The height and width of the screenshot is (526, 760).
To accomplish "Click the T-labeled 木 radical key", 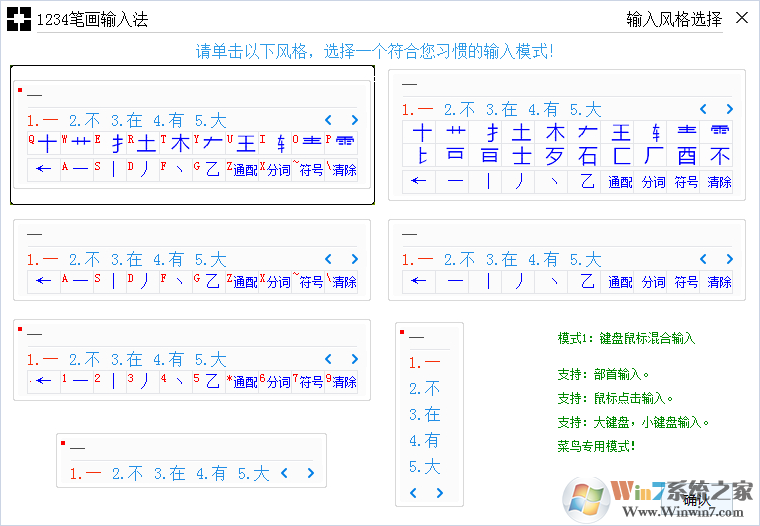I will [176, 143].
